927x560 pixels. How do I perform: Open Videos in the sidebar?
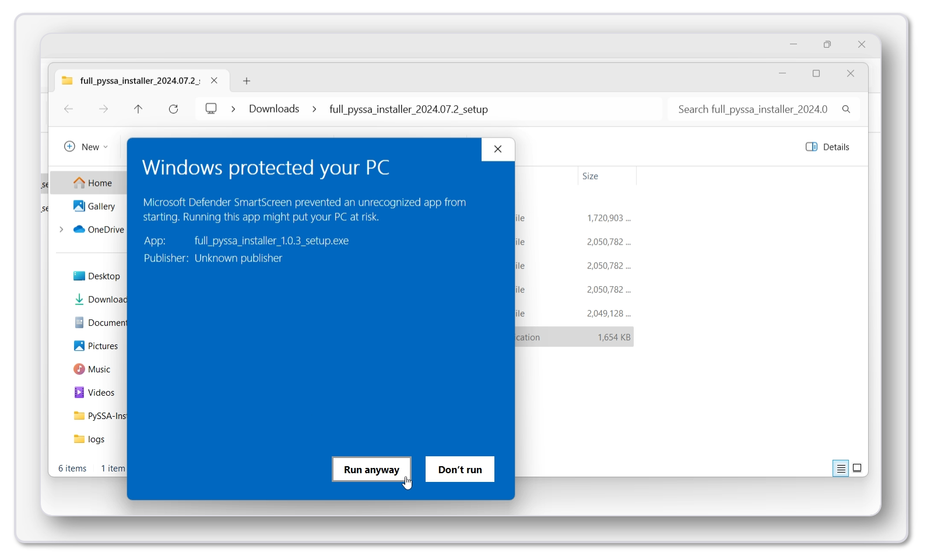click(94, 393)
